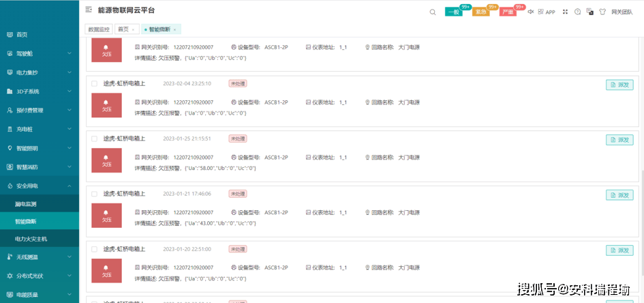Click red 欠压 bell tile for 2023-01-21 alarm
This screenshot has width=644, height=303.
(x=106, y=216)
